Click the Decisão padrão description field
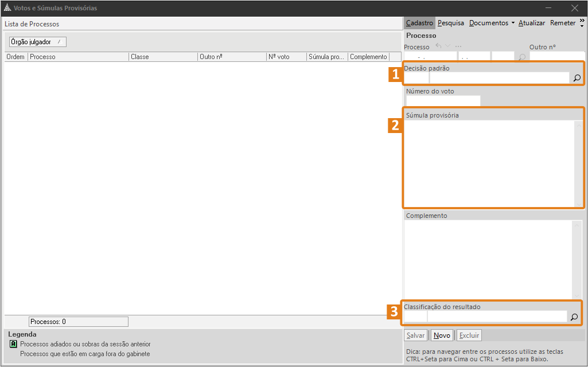Image resolution: width=588 pixels, height=367 pixels. pyautogui.click(x=499, y=78)
